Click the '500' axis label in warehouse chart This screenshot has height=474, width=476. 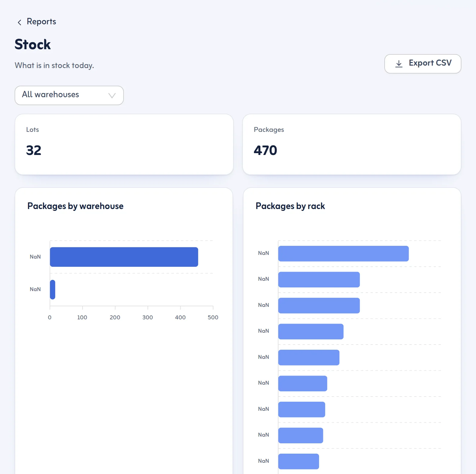click(x=213, y=318)
